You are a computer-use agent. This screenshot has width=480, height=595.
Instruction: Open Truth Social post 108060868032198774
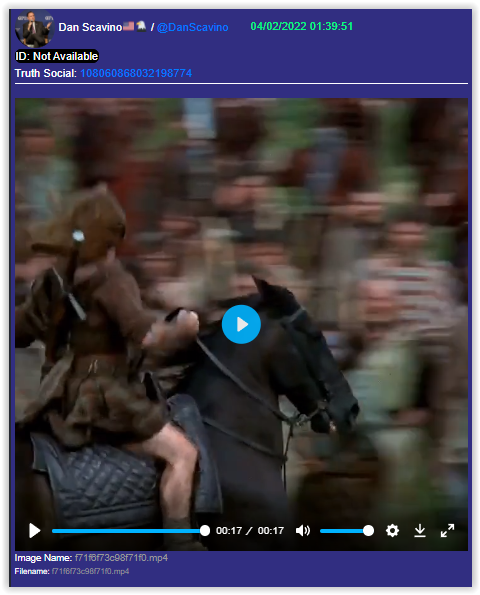136,73
